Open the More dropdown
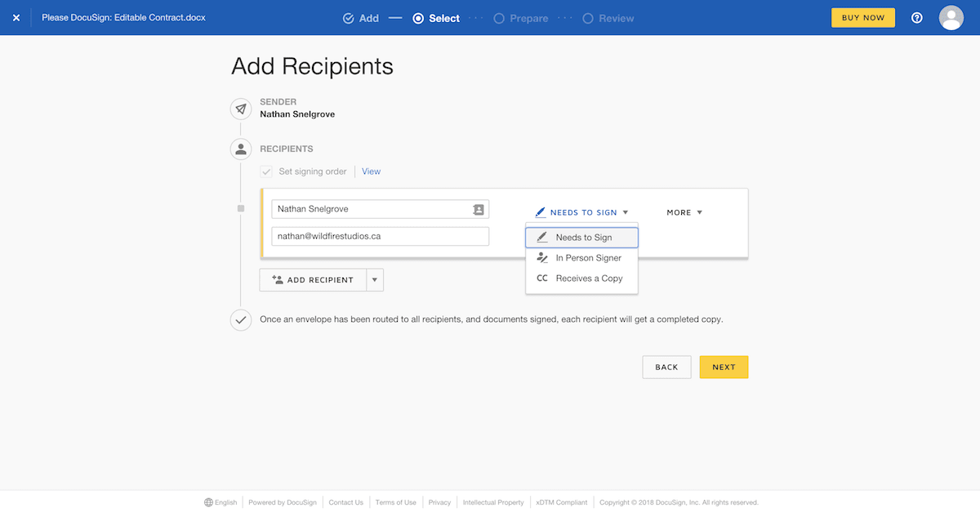 click(684, 212)
